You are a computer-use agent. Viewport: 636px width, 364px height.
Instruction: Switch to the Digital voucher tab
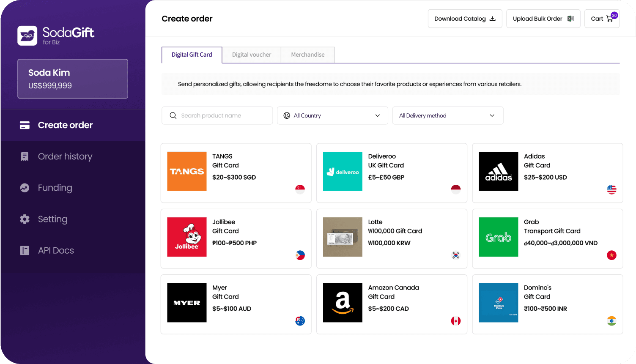point(252,55)
